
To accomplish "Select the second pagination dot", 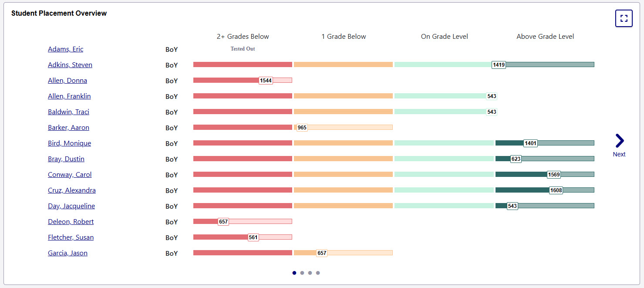I will click(x=302, y=272).
